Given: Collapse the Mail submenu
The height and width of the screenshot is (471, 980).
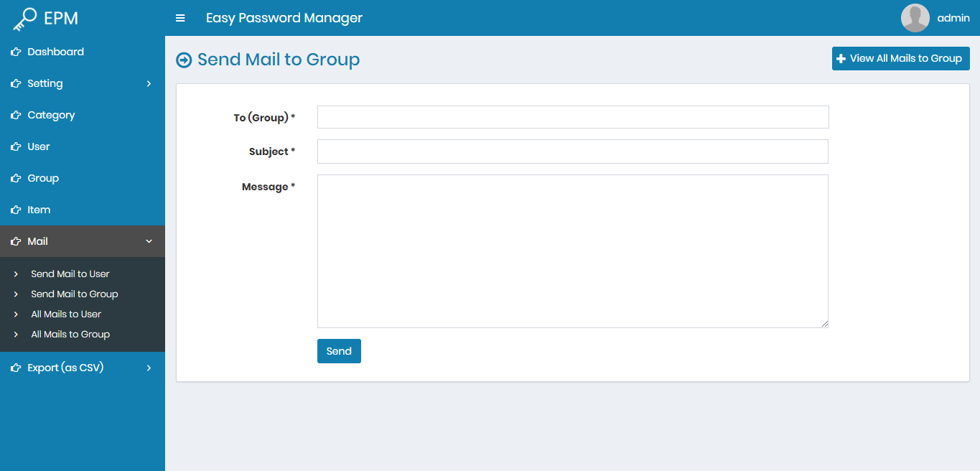Looking at the screenshot, I should (x=149, y=241).
